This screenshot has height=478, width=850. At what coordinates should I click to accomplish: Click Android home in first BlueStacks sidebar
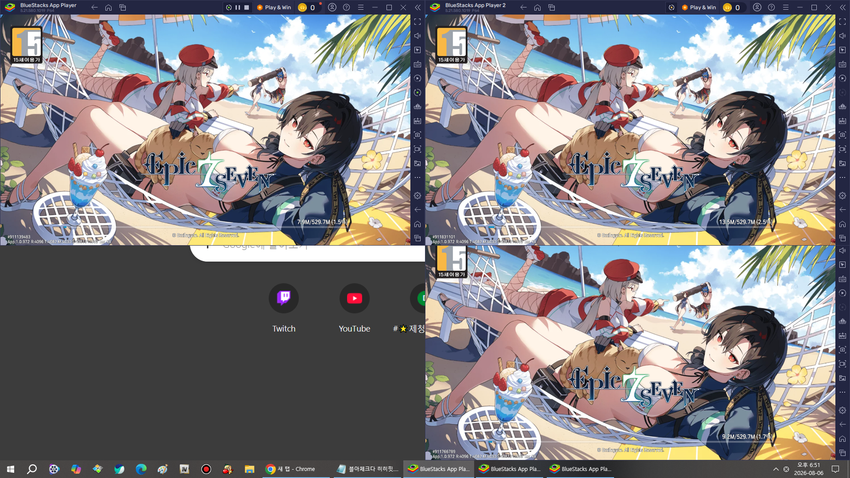(x=417, y=224)
